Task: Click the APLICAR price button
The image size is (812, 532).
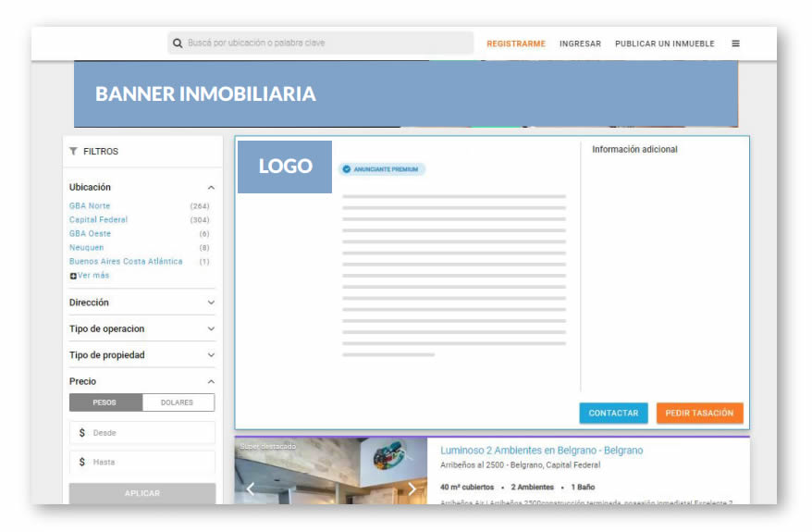Action: (x=142, y=493)
